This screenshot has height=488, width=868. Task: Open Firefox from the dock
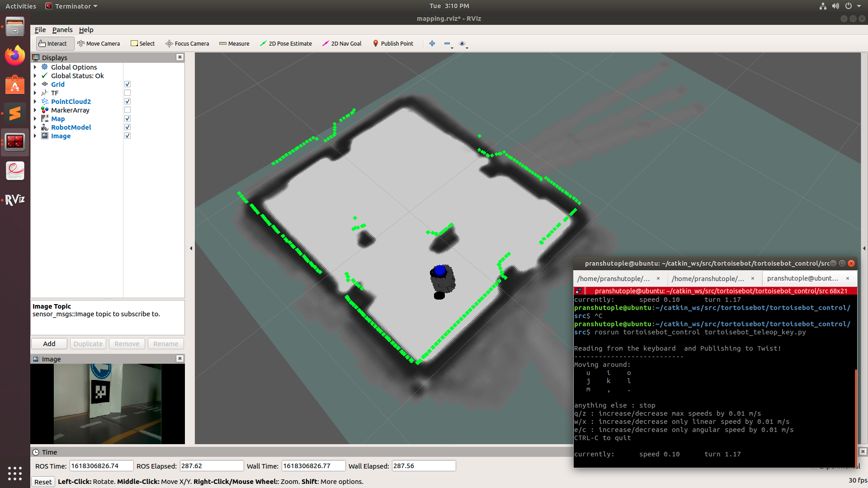pyautogui.click(x=15, y=56)
